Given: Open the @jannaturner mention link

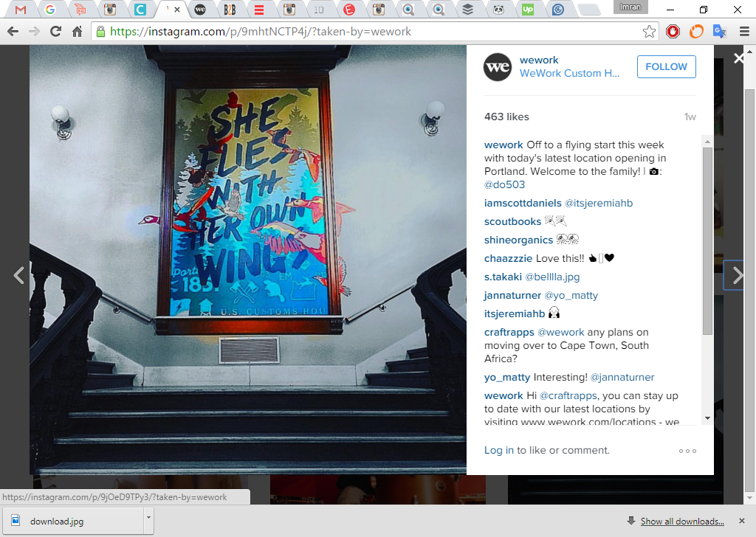Looking at the screenshot, I should tap(622, 378).
